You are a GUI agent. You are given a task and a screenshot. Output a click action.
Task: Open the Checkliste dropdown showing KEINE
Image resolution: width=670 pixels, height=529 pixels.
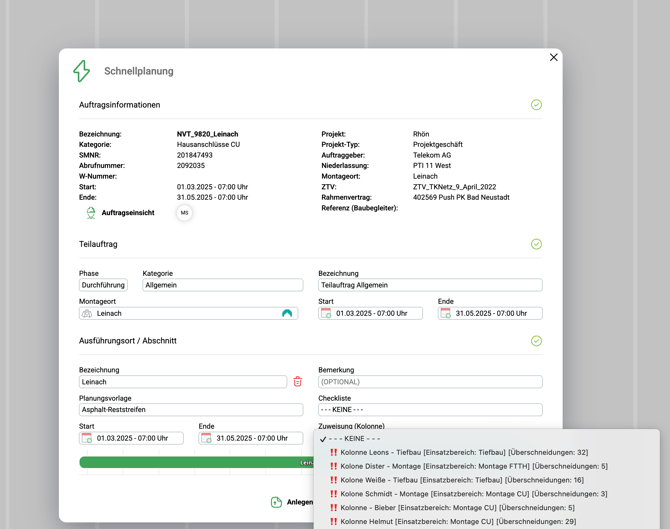[x=430, y=410]
